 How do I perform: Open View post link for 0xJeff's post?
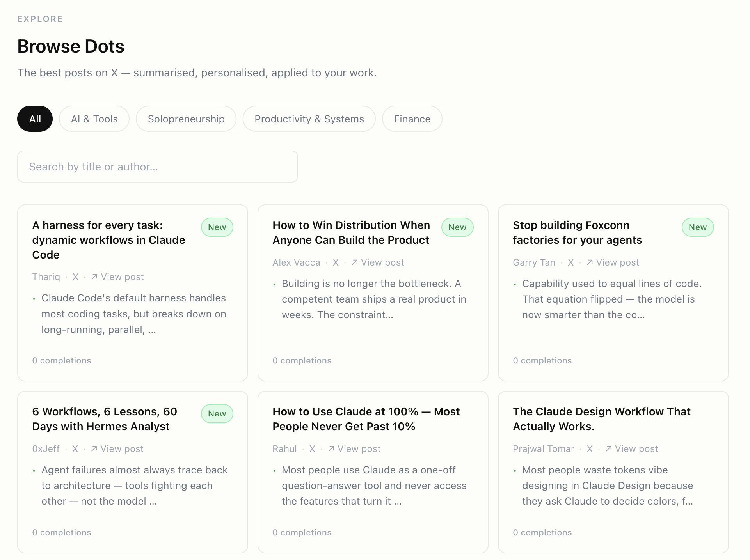[117, 449]
